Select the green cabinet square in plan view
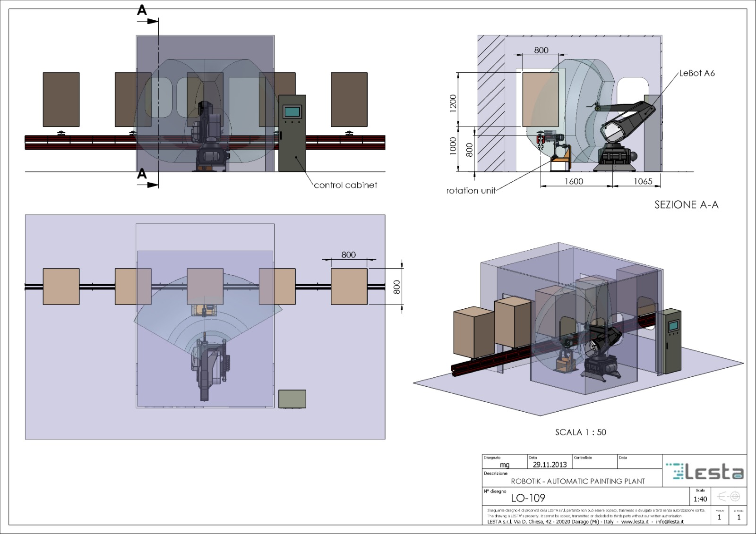Screen dimensions: 756x534 (x=292, y=399)
